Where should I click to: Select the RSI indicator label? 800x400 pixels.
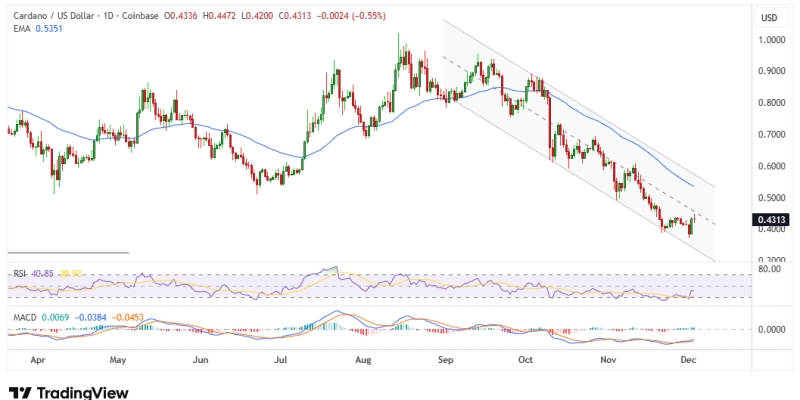pyautogui.click(x=17, y=271)
